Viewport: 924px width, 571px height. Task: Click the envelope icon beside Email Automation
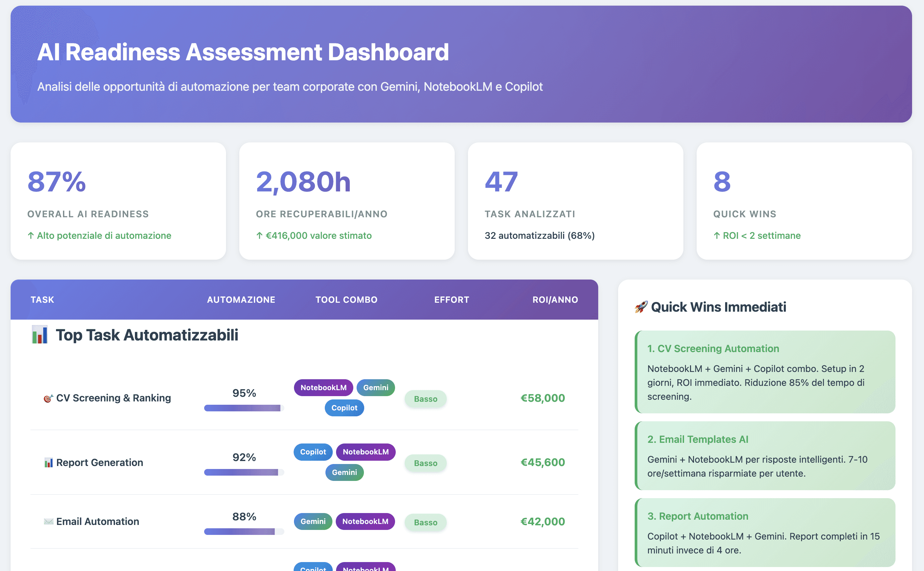[48, 522]
